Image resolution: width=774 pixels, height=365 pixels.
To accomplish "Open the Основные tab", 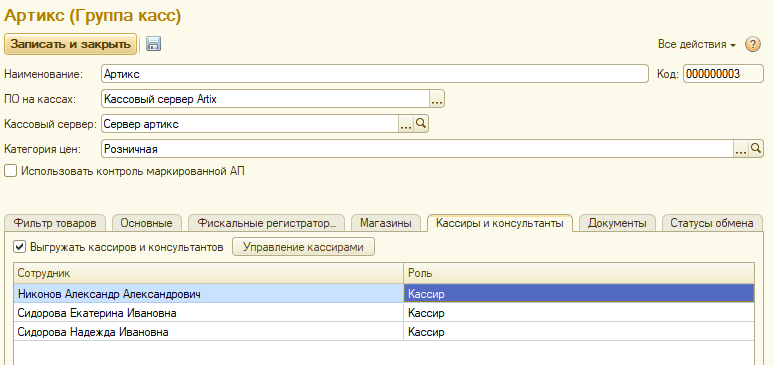I will tap(147, 223).
